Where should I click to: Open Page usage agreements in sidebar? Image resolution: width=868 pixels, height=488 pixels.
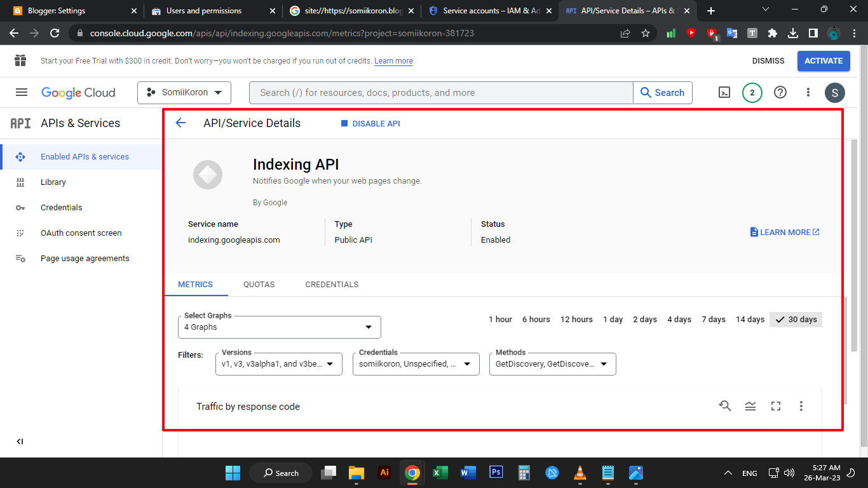coord(81,259)
